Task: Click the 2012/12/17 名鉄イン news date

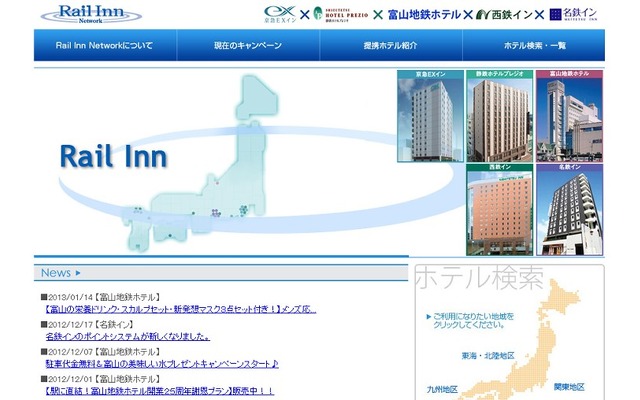Action: (x=87, y=324)
